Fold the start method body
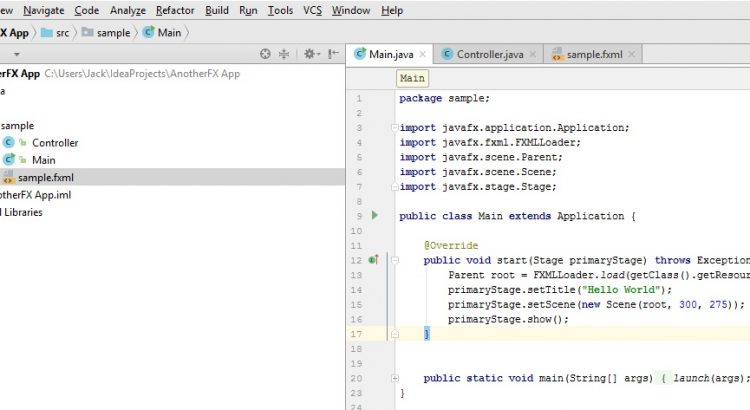 coord(395,260)
